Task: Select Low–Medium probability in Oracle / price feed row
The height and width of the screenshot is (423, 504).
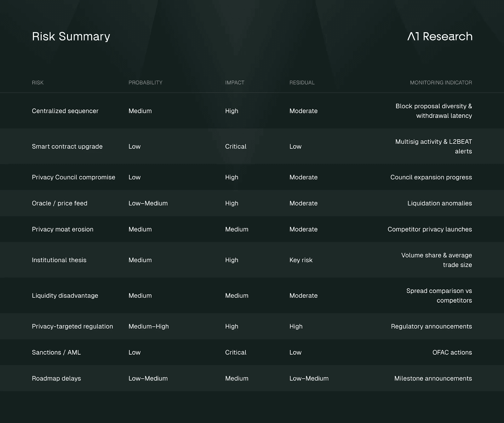Action: pos(148,203)
